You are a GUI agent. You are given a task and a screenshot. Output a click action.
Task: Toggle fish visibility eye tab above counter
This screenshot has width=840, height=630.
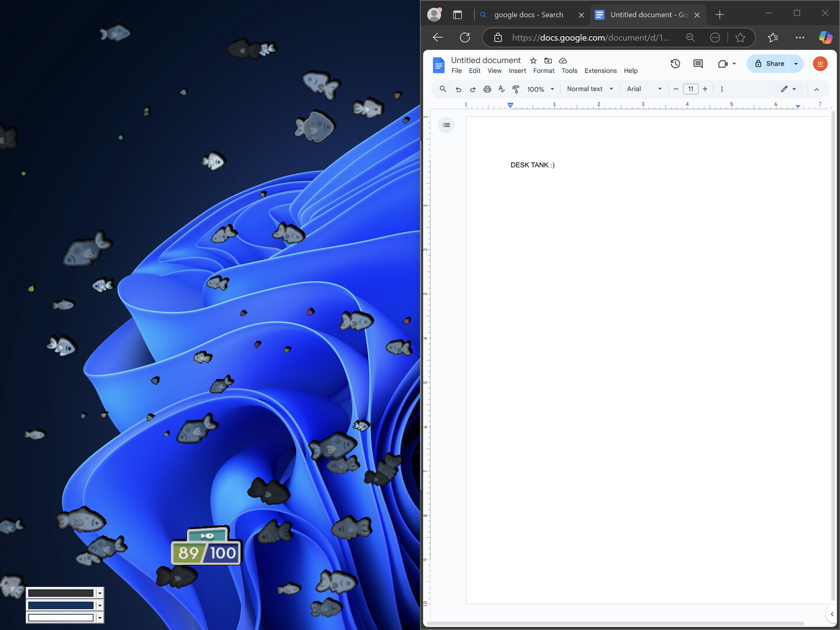pyautogui.click(x=206, y=535)
